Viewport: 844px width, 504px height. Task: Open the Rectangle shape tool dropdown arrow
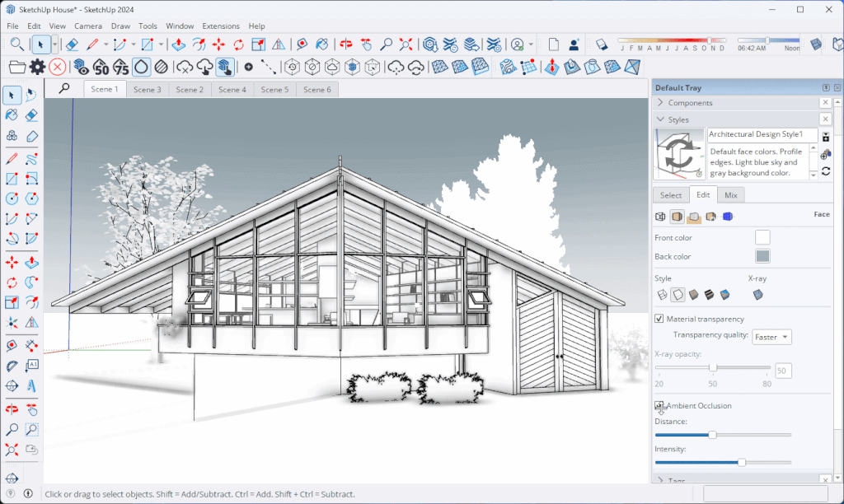(161, 44)
